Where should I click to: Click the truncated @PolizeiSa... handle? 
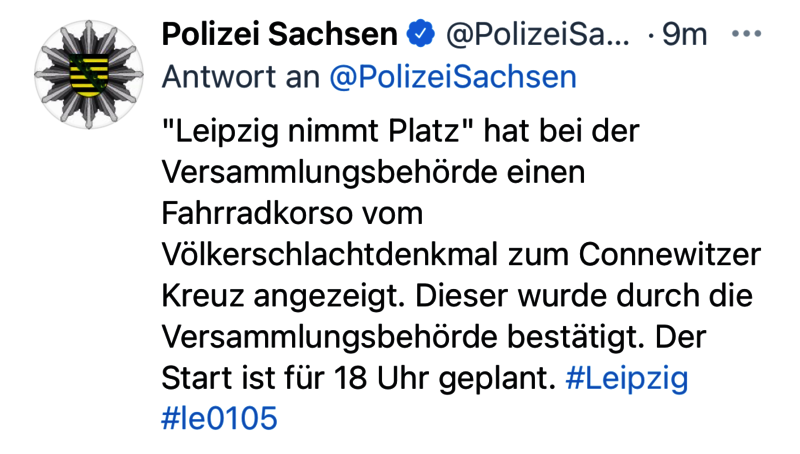[x=537, y=35]
